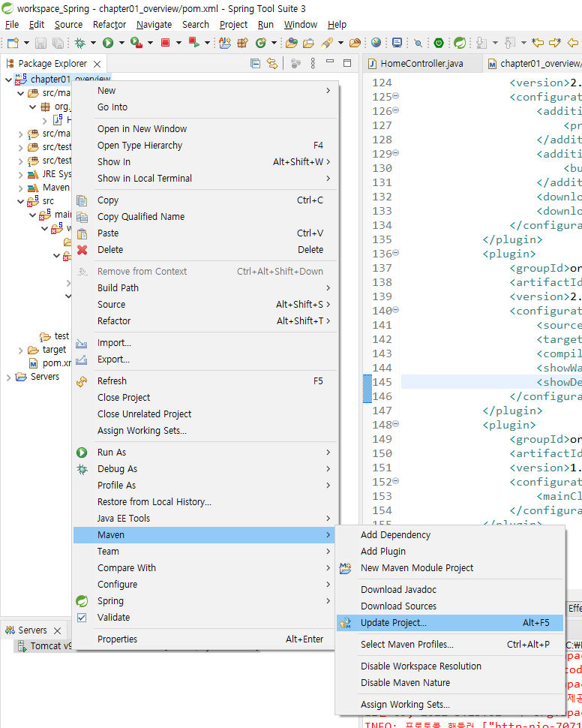Toggle Link with Editor in Package Explorer
The height and width of the screenshot is (728, 582).
pyautogui.click(x=272, y=64)
